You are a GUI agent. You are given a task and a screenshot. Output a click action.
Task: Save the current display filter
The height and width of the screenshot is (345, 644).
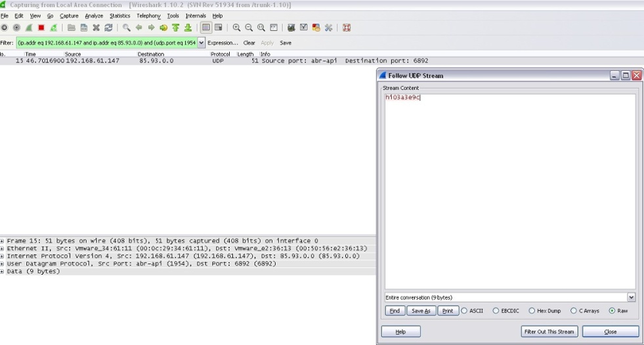[286, 43]
